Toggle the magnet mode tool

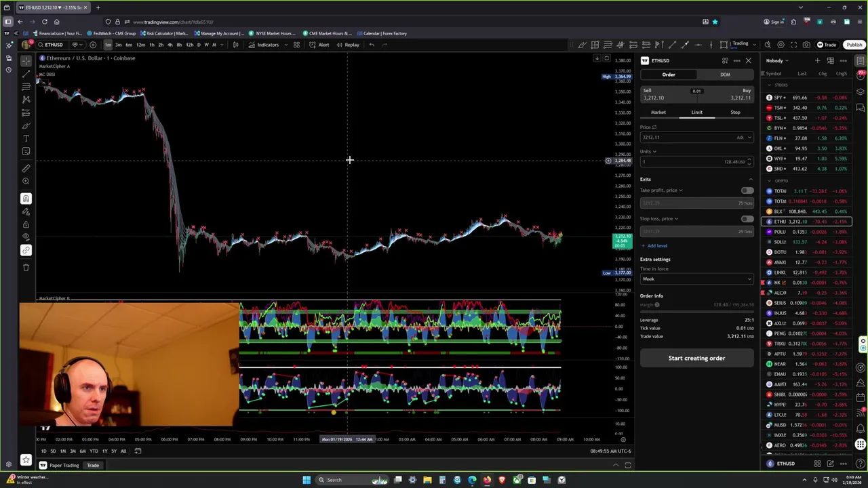(x=26, y=199)
